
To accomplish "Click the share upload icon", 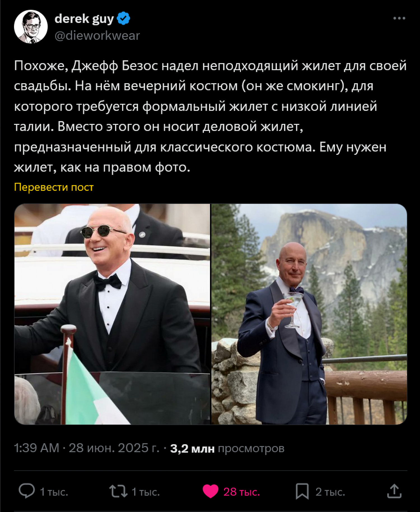I will [394, 491].
